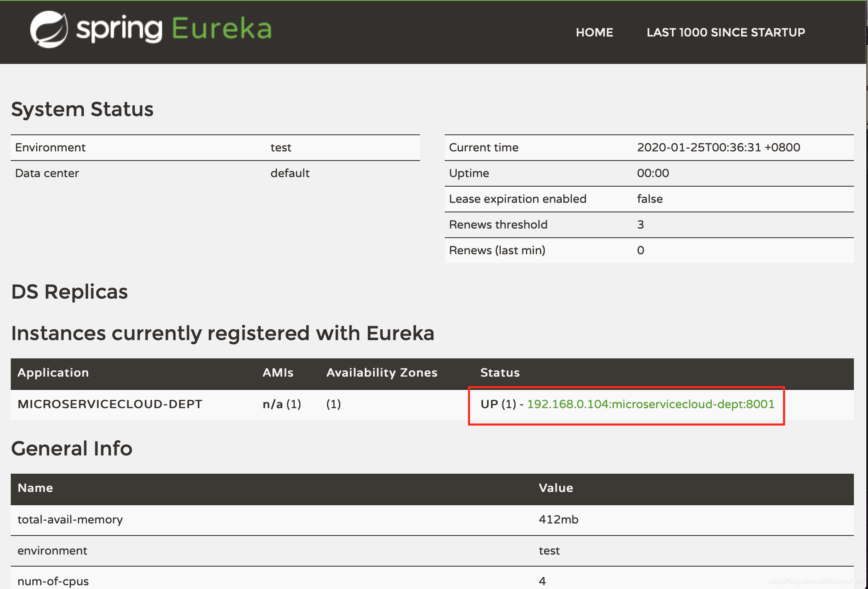Click the DS Replicas heading
The height and width of the screenshot is (589, 868).
[x=70, y=292]
